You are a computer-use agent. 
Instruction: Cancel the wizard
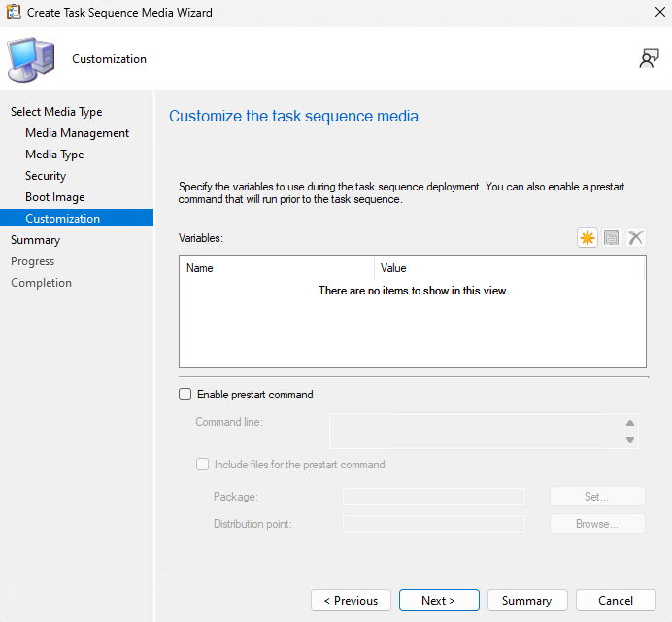(616, 601)
